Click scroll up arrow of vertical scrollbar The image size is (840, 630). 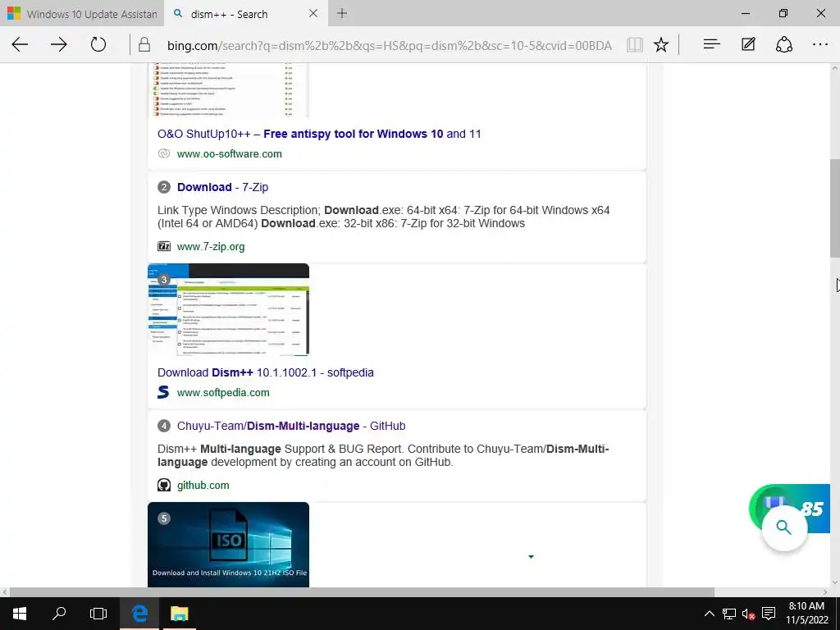pyautogui.click(x=834, y=69)
